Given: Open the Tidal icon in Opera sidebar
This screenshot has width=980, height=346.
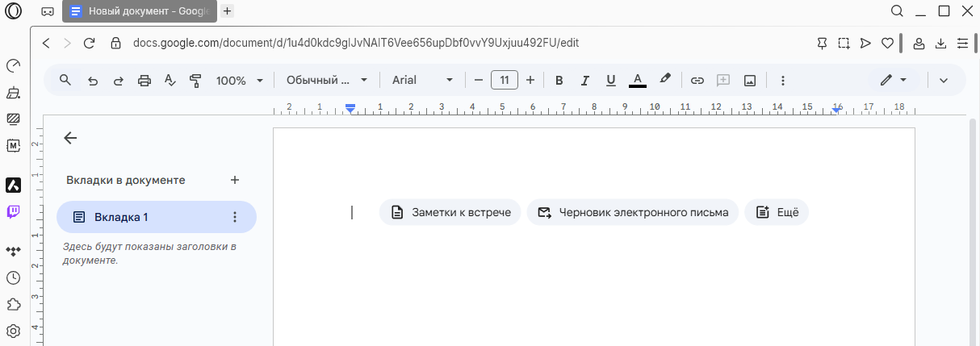Looking at the screenshot, I should (x=13, y=252).
